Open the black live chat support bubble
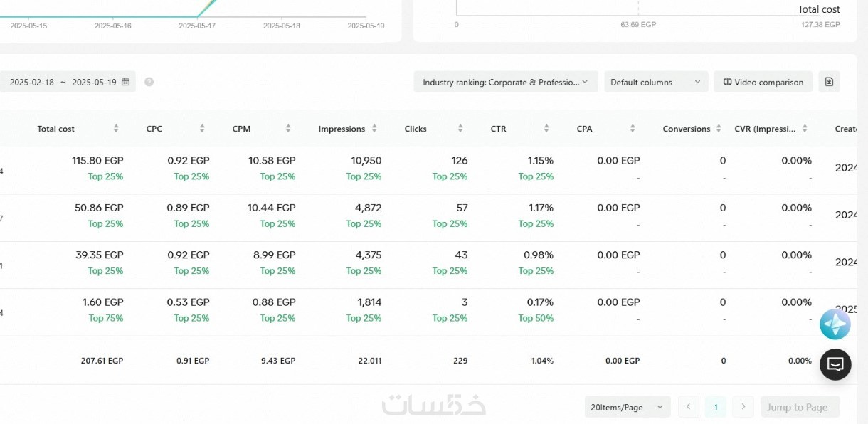The image size is (868, 424). pos(835,364)
